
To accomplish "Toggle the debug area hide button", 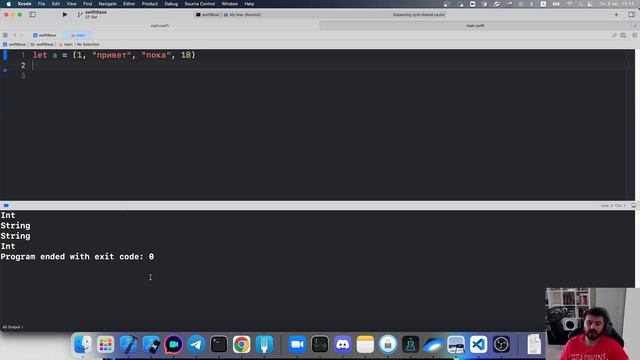I will click(x=6, y=206).
